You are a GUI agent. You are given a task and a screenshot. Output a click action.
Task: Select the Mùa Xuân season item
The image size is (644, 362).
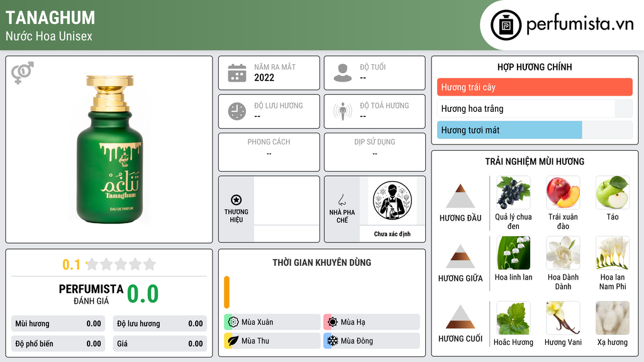point(272,322)
